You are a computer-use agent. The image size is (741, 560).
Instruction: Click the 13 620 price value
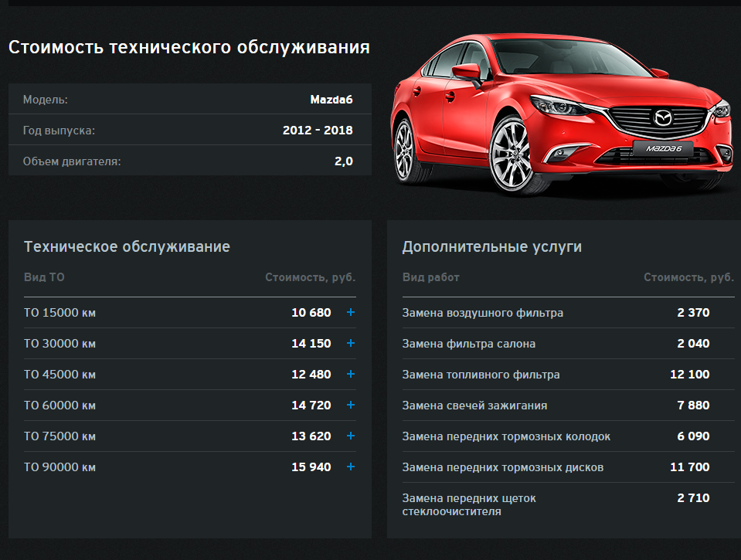(311, 436)
